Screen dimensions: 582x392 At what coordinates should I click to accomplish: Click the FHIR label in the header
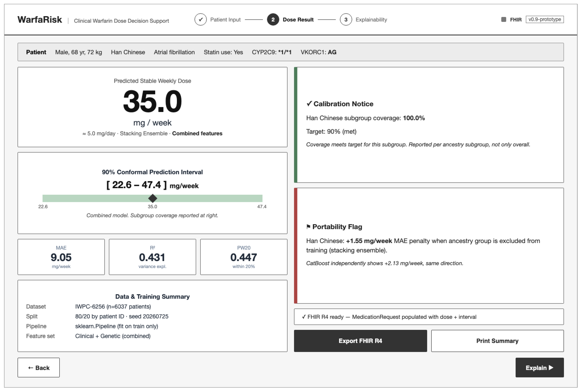point(515,19)
